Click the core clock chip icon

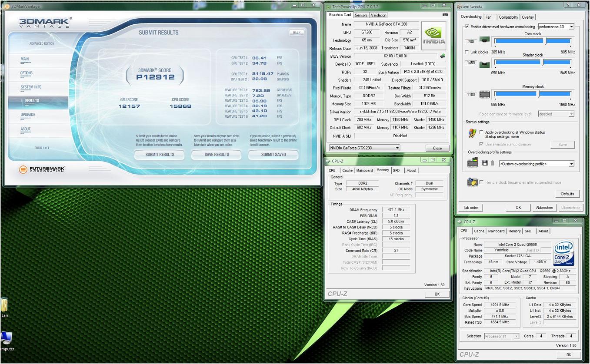coord(484,41)
